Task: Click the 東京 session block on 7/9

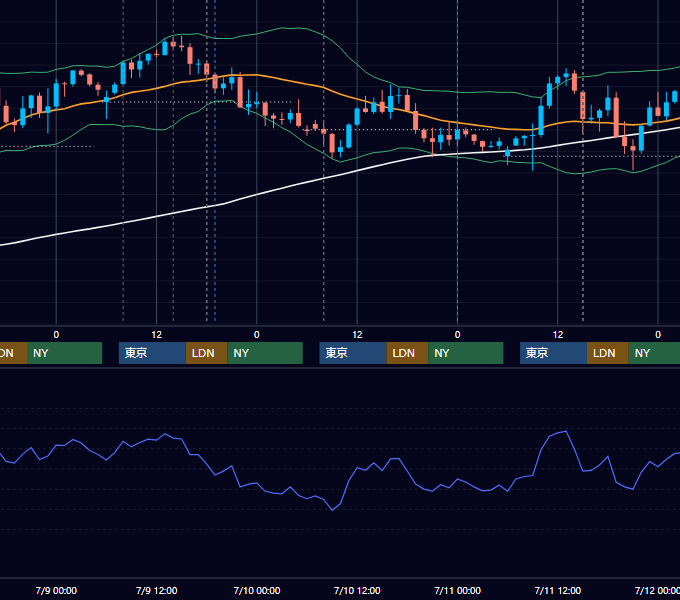Action: pyautogui.click(x=153, y=353)
